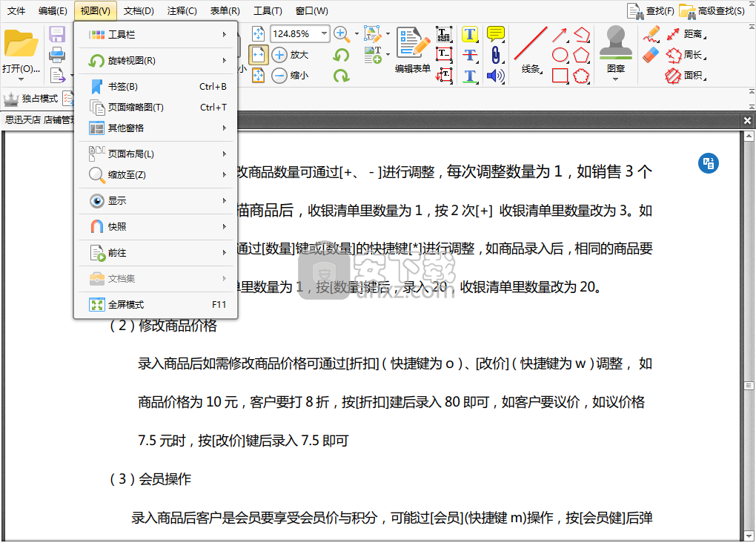
Task: Select the 距离 distance measuring tool
Action: click(686, 34)
